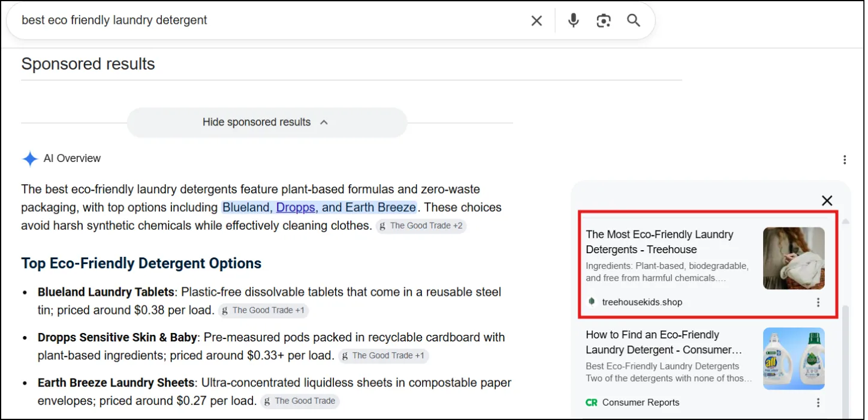Open options menu for the treehousekids.shop result
Image resolution: width=868 pixels, height=420 pixels.
pyautogui.click(x=818, y=302)
